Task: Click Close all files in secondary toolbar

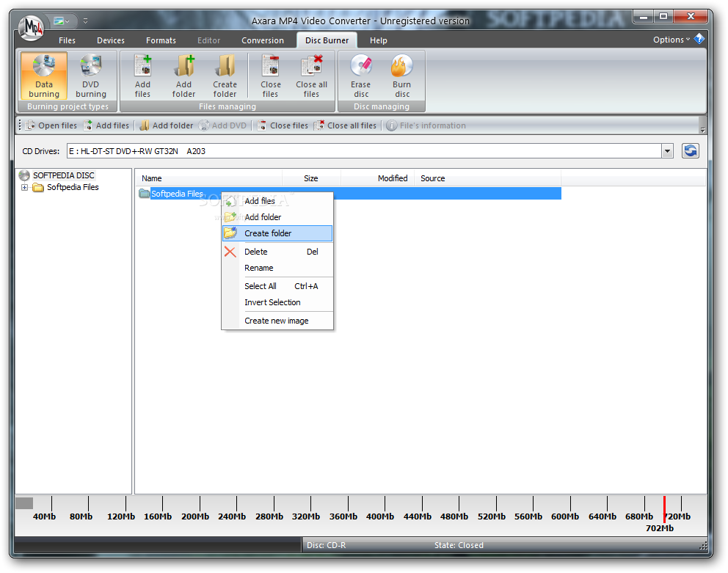Action: pos(345,125)
